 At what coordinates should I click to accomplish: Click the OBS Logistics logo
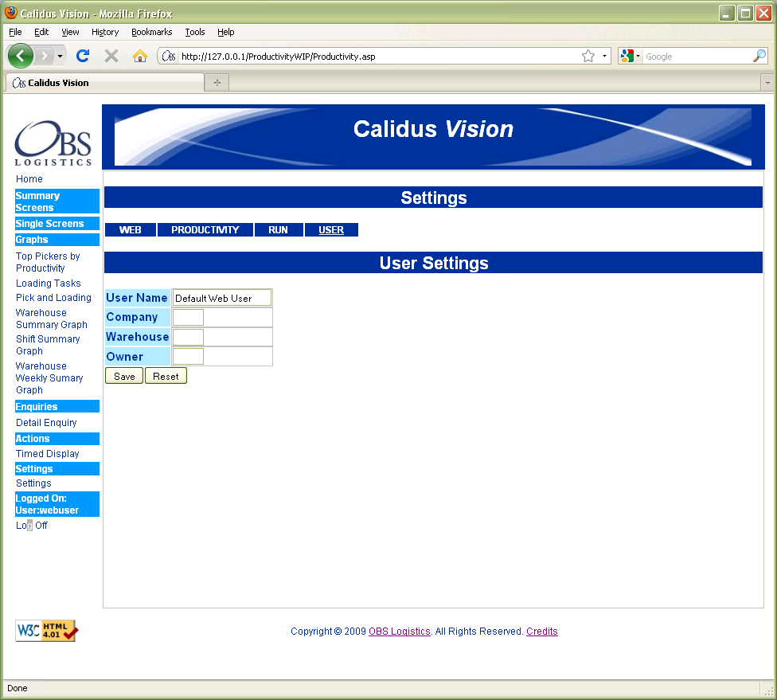[x=53, y=143]
